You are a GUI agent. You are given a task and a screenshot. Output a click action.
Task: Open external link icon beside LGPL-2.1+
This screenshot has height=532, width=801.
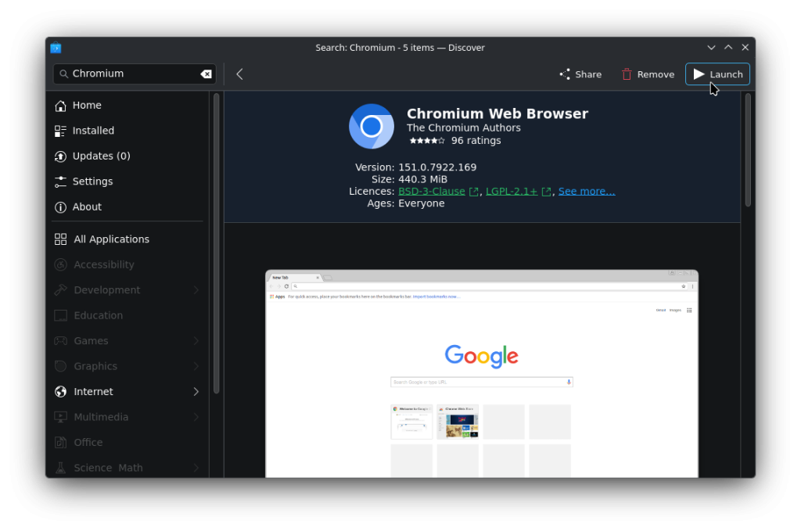pyautogui.click(x=546, y=192)
